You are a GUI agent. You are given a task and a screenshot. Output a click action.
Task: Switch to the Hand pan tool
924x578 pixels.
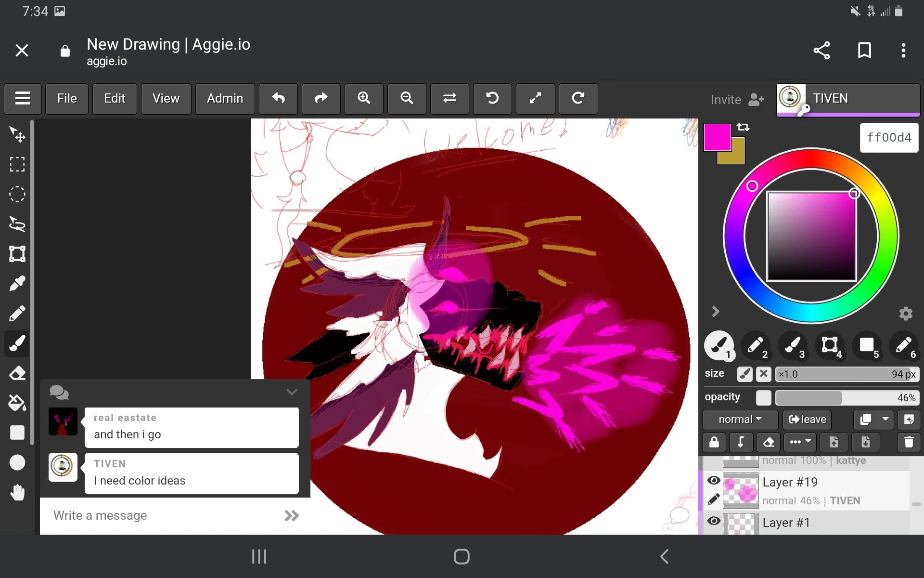tap(17, 492)
